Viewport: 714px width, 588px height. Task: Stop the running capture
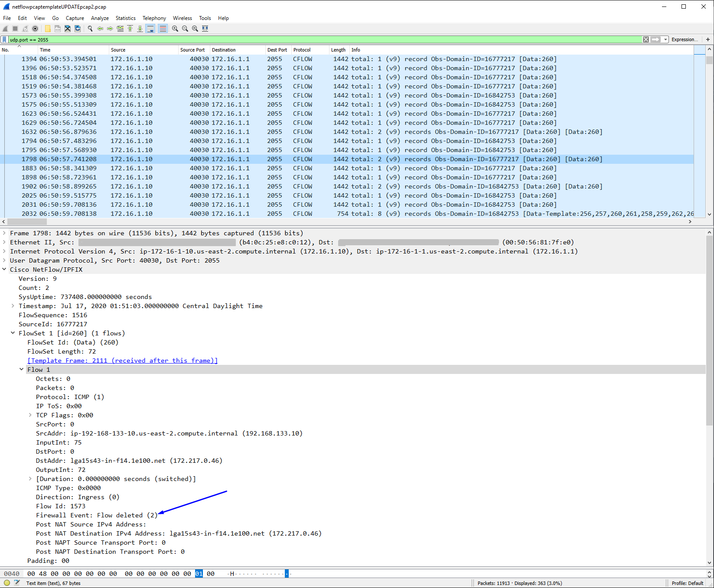14,29
